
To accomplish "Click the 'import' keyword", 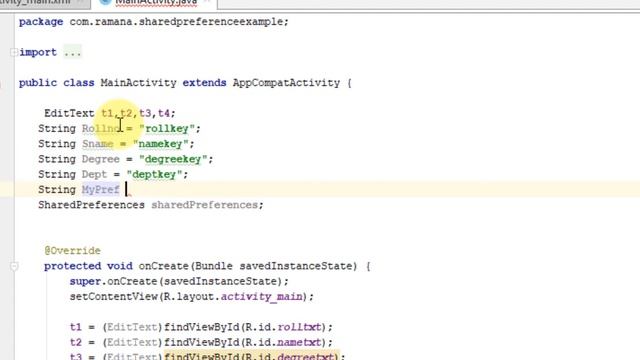I will pos(38,52).
